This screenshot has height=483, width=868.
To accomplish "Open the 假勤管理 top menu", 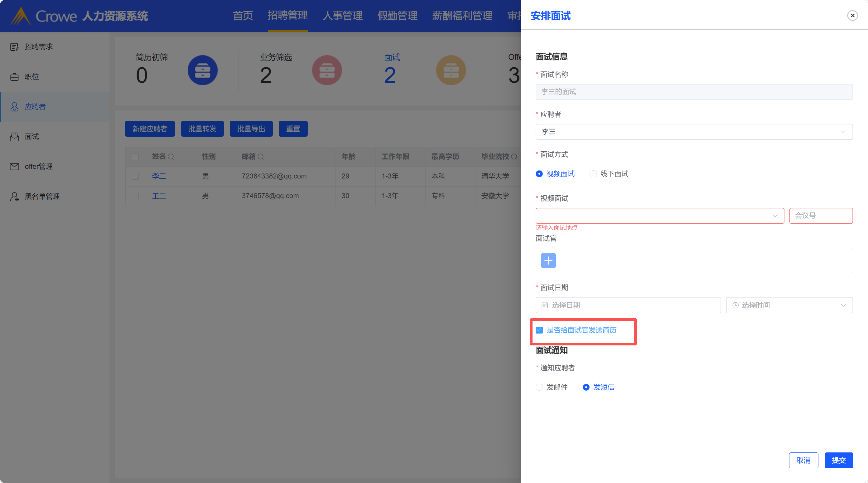I will [x=397, y=16].
